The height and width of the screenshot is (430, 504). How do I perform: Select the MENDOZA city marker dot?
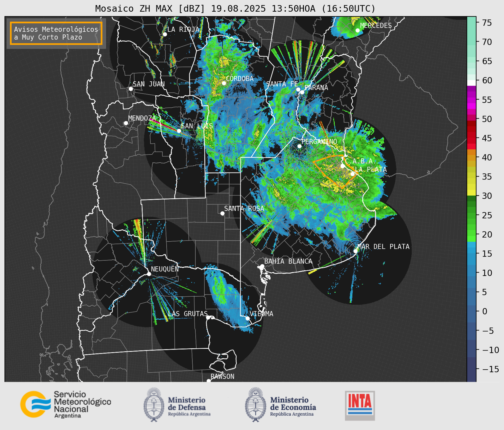(x=126, y=123)
